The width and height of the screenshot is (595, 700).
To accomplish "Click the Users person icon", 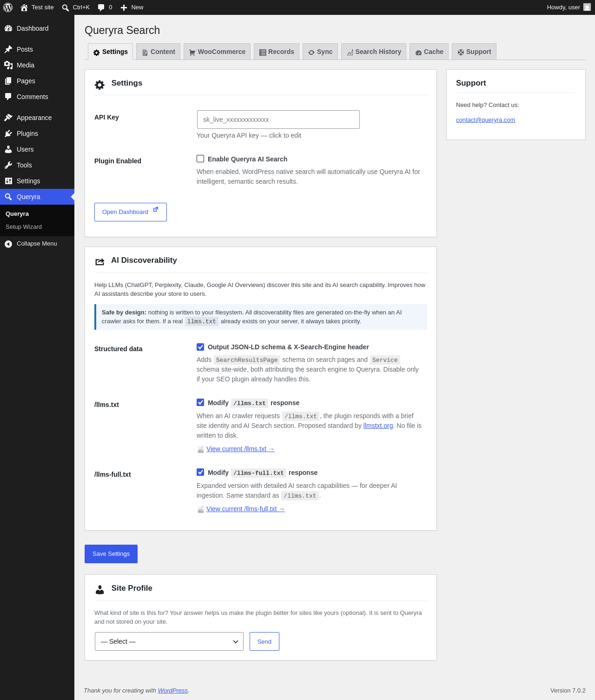I will (x=8, y=149).
